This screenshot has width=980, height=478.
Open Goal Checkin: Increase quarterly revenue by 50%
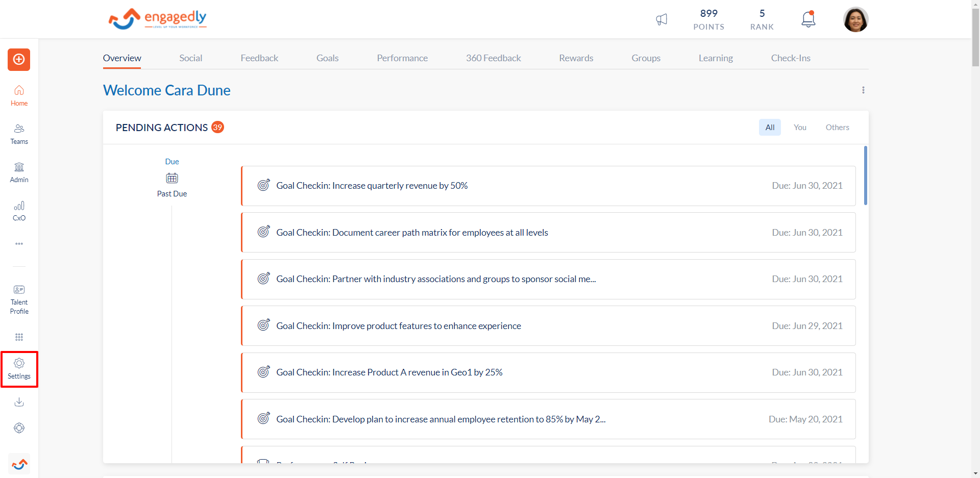372,186
